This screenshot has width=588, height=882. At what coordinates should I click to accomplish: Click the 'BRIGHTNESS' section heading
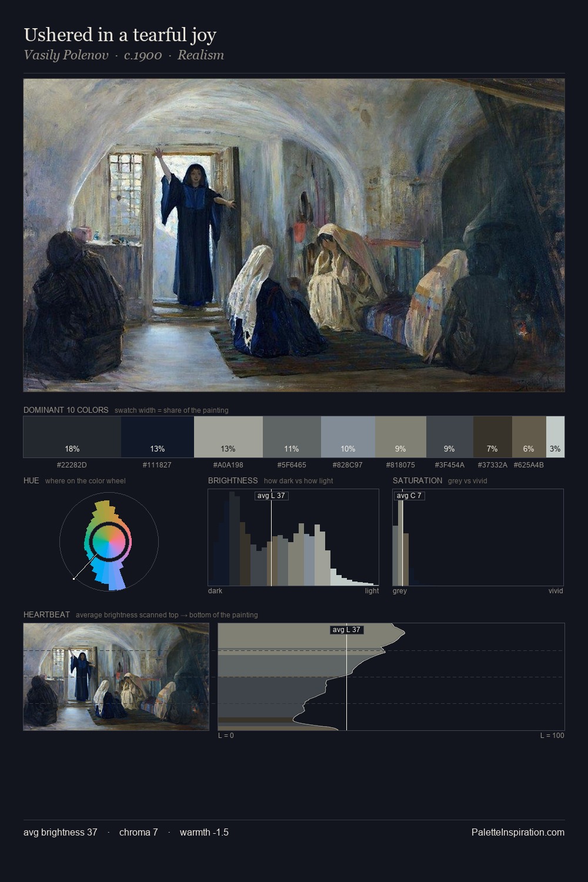coord(233,480)
